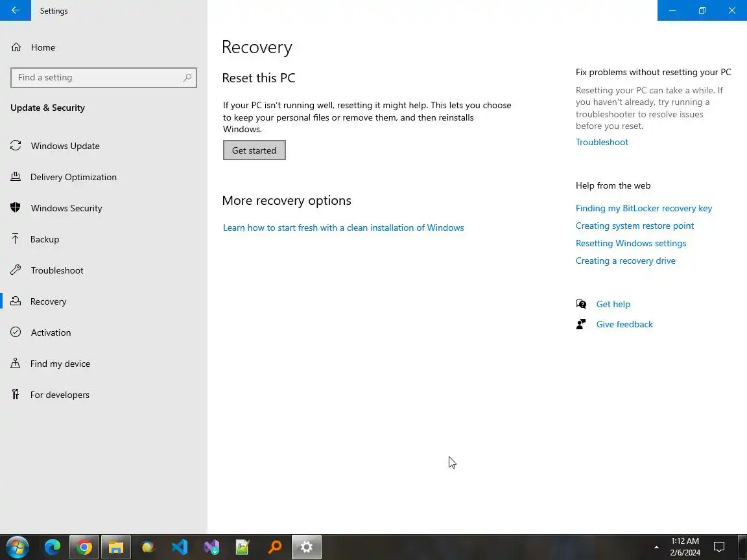747x560 pixels.
Task: Click the Get help link
Action: pos(613,304)
